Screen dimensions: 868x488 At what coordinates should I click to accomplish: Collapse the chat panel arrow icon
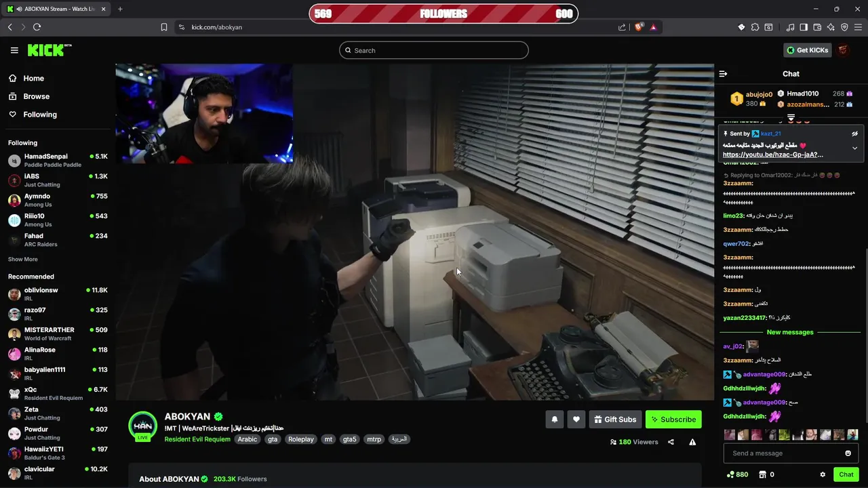[x=723, y=74]
